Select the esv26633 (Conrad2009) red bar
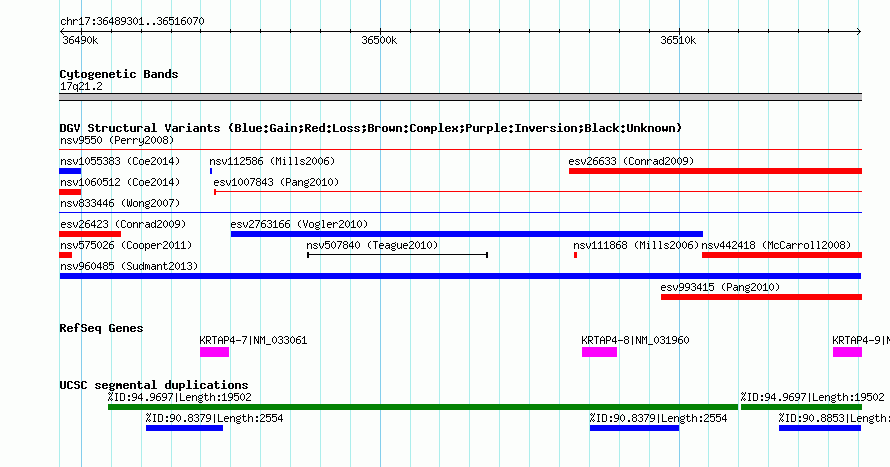The height and width of the screenshot is (467, 890). [715, 171]
